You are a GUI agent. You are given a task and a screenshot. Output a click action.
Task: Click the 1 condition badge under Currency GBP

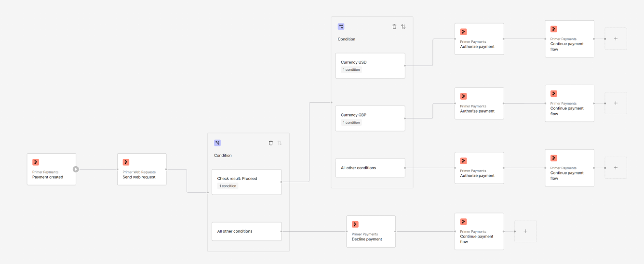[351, 123]
